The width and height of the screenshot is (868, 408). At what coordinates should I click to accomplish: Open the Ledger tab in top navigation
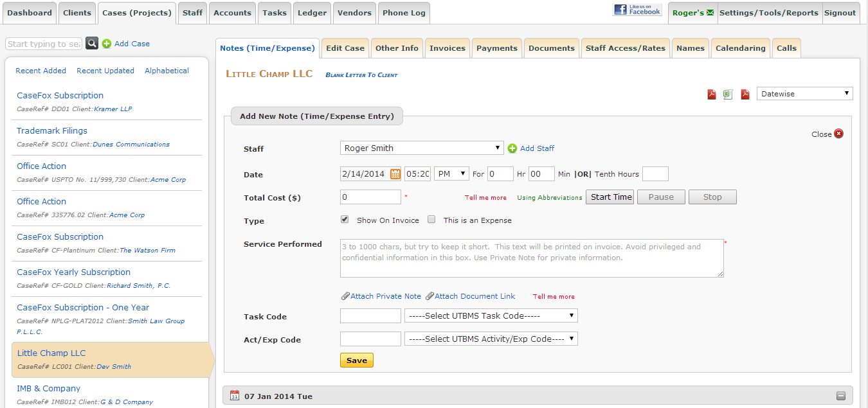(312, 13)
